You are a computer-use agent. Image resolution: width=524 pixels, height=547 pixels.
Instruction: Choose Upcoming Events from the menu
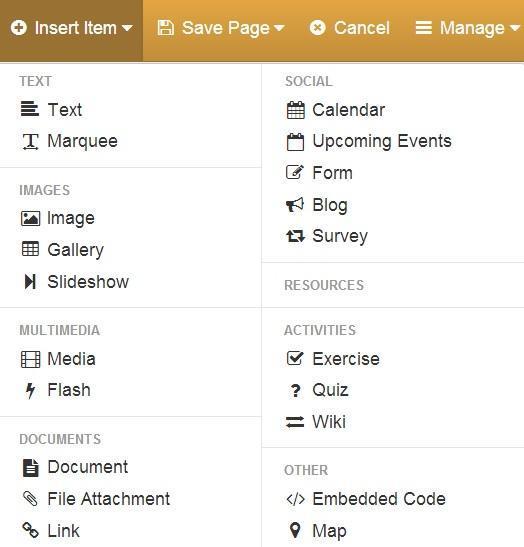(369, 142)
